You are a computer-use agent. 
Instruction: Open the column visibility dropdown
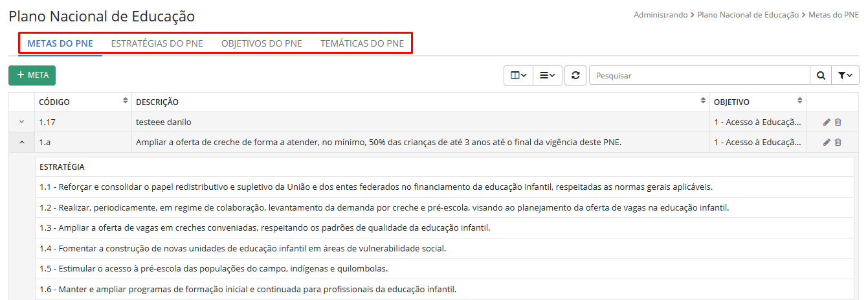[518, 76]
